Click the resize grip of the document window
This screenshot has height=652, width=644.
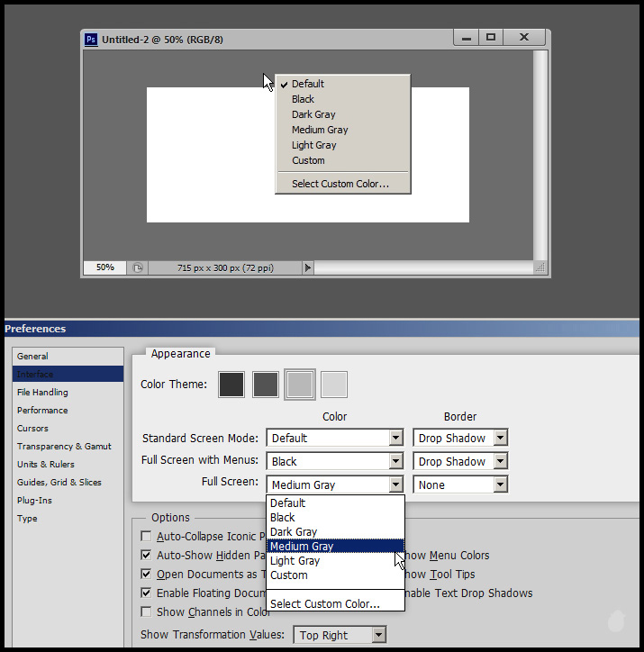(540, 267)
